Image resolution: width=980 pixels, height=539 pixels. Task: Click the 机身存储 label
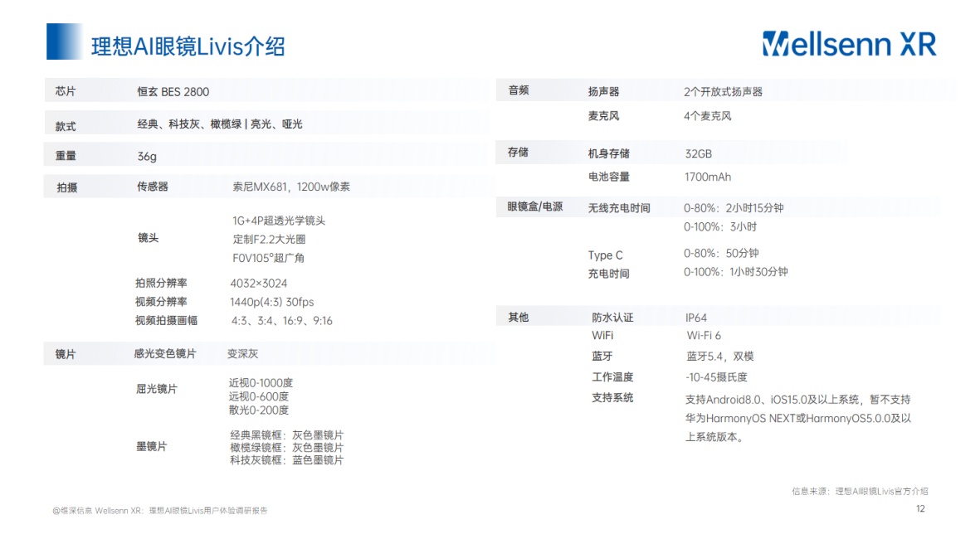[609, 153]
